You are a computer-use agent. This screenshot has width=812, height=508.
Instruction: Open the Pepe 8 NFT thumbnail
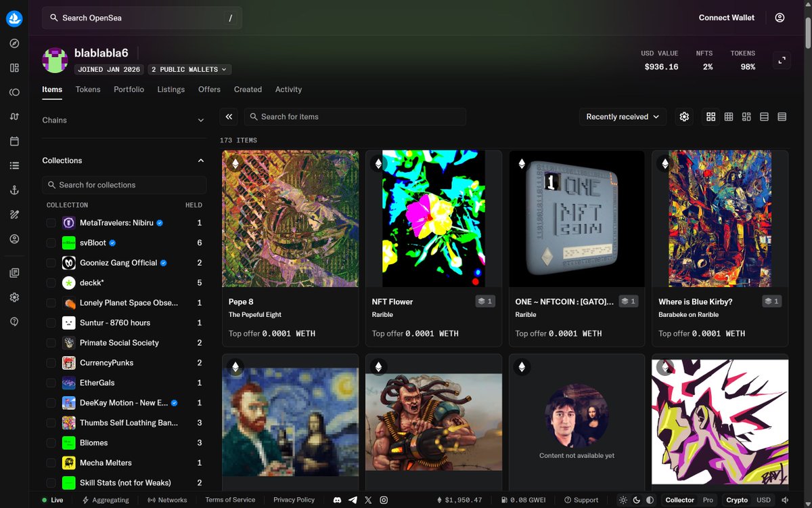click(x=290, y=219)
